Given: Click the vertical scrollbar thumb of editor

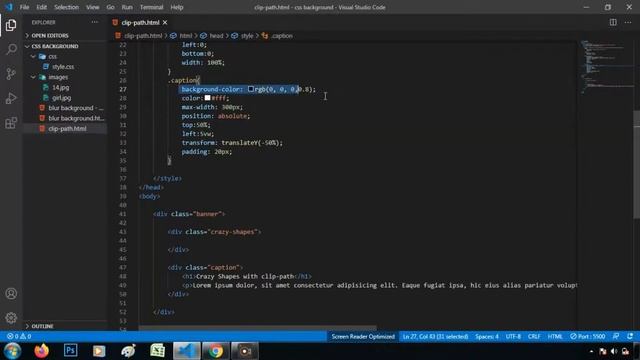Looking at the screenshot, I should (x=636, y=165).
